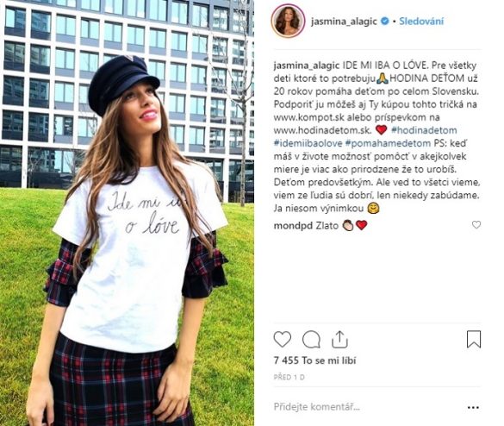Open the jasmina_alagic username in header
504x426 pixels.
click(x=344, y=22)
